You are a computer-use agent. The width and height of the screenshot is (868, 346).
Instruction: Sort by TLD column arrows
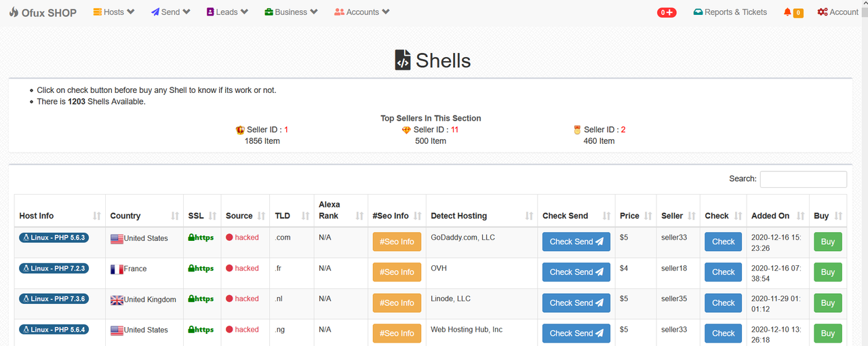(x=305, y=216)
